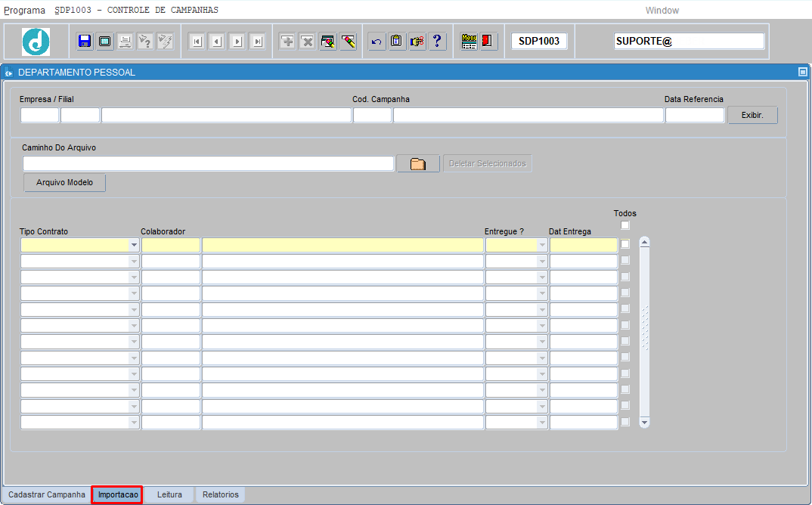Open the file browser folder icon
Viewport: 812px width, 505px height.
tap(418, 164)
